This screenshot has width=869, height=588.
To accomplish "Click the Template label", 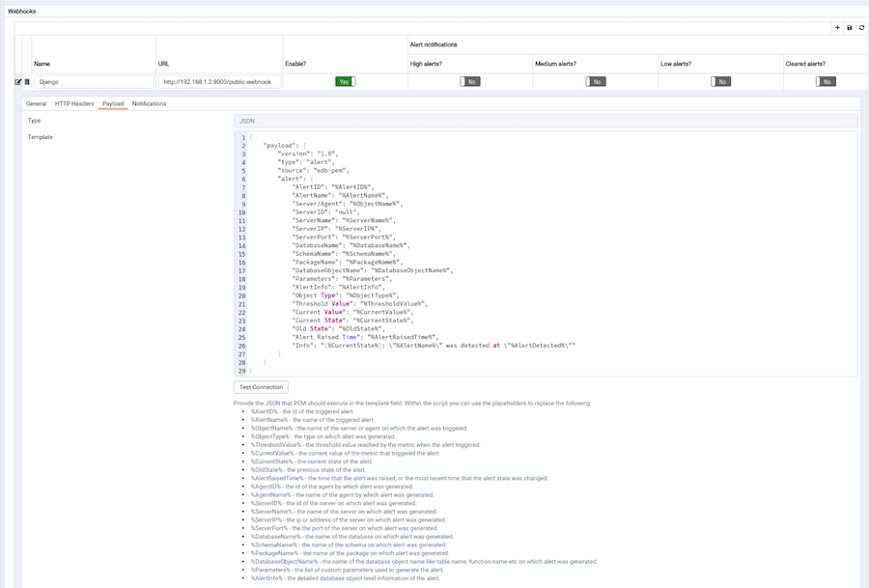I will coord(41,137).
